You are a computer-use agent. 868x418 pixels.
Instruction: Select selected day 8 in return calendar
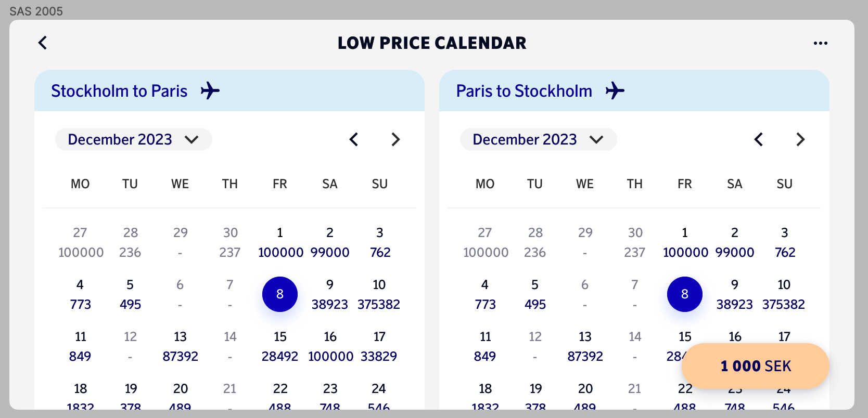point(685,294)
